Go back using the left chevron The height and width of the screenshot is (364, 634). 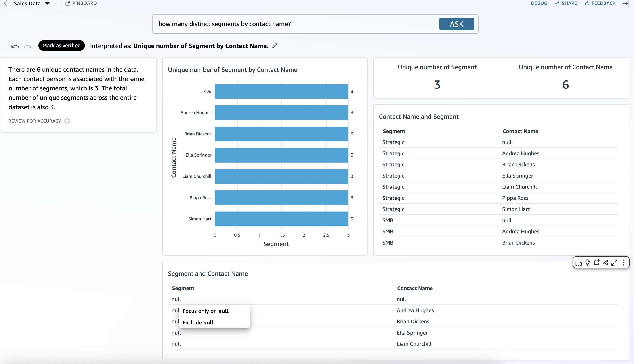(x=6, y=4)
